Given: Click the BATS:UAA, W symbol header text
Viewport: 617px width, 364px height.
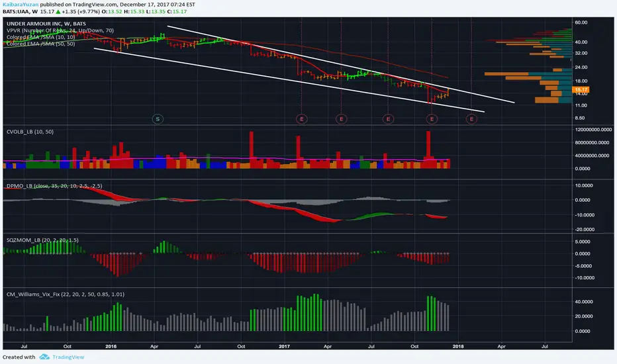Looking at the screenshot, I should tap(20, 12).
